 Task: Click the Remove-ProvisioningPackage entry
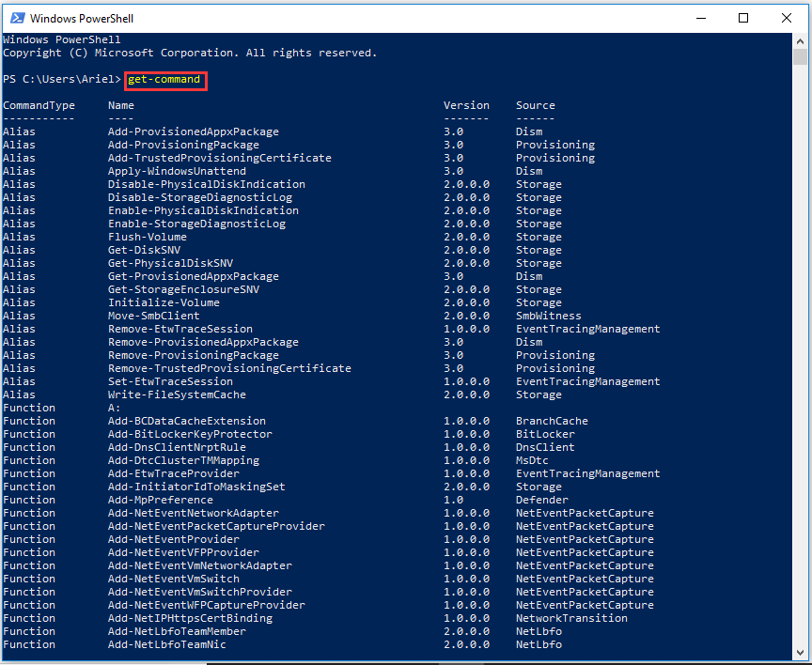click(194, 356)
